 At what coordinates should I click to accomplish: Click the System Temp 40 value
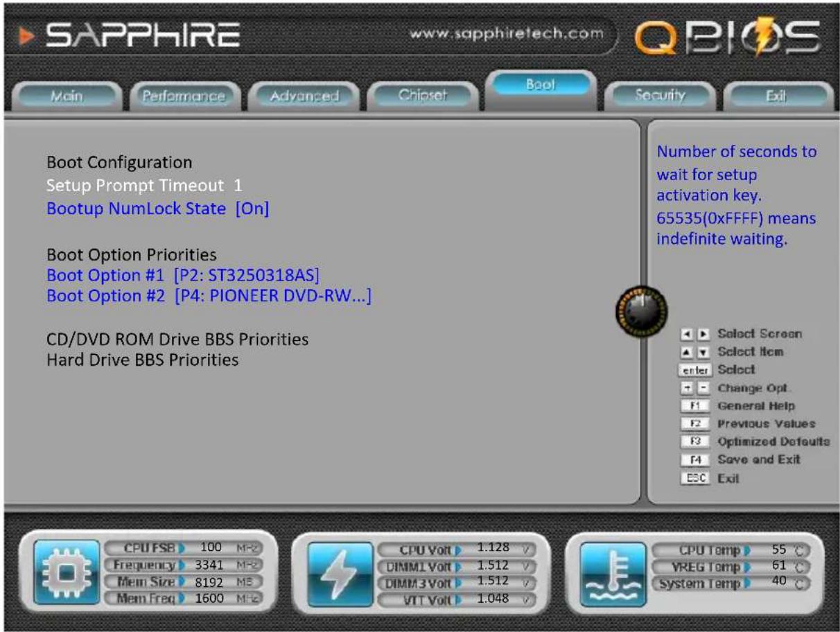[x=779, y=582]
